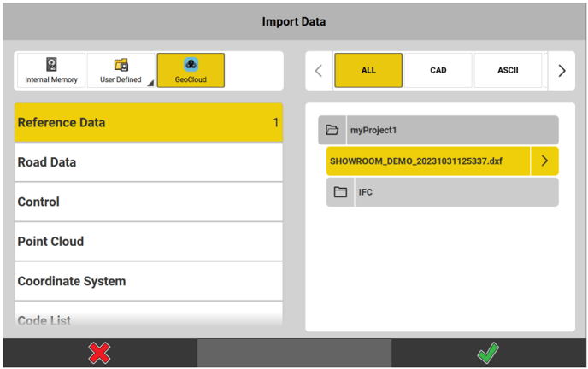Select the GeoCloud storage source
588x369 pixels.
(x=191, y=65)
